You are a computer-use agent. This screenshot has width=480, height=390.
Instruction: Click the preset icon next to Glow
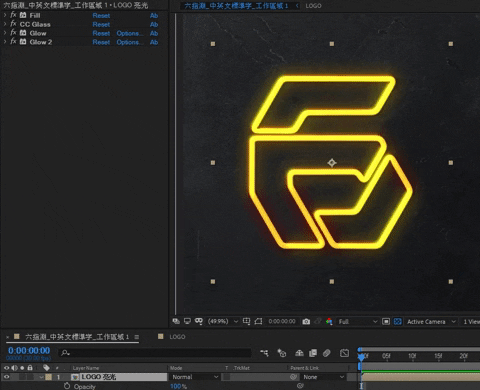pyautogui.click(x=23, y=33)
